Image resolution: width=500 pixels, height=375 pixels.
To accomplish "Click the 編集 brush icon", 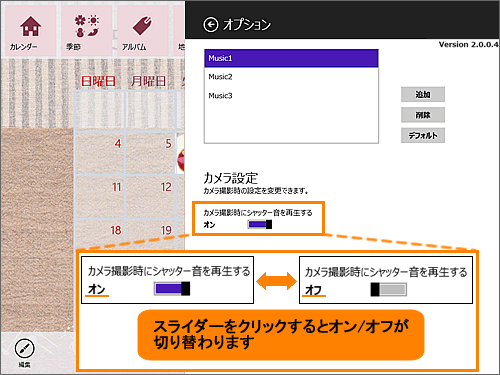I will 24,348.
